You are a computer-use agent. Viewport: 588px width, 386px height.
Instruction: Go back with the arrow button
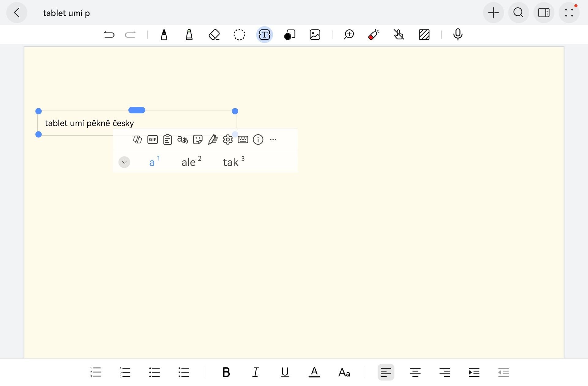[17, 13]
